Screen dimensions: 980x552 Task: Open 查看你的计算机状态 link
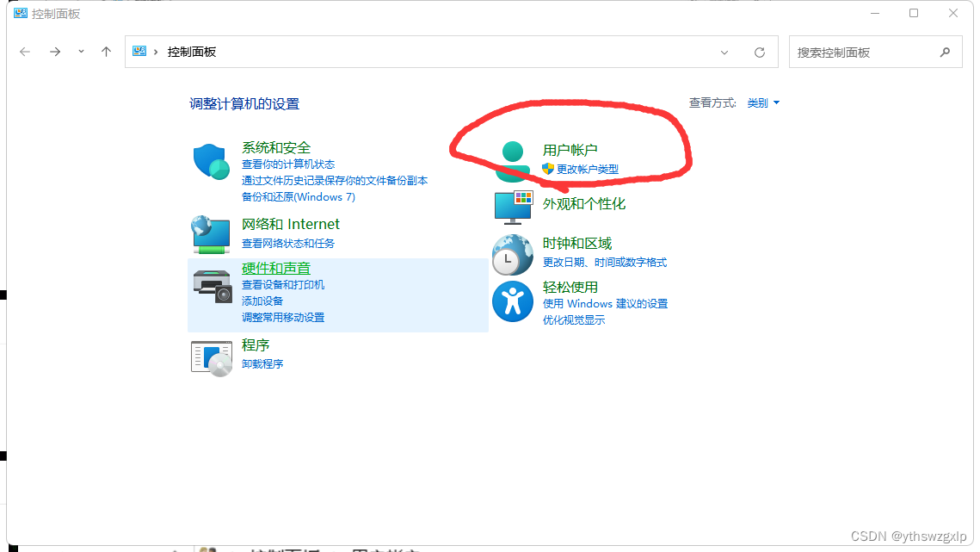(288, 164)
